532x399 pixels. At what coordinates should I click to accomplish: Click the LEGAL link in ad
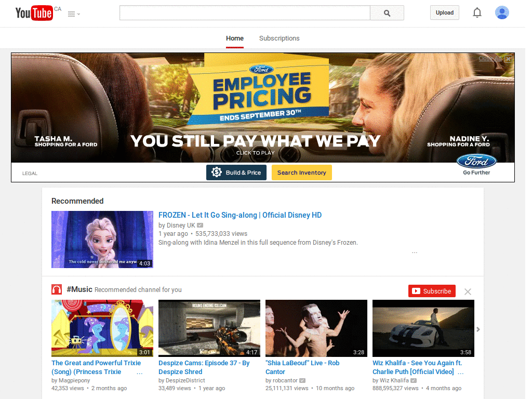point(30,174)
